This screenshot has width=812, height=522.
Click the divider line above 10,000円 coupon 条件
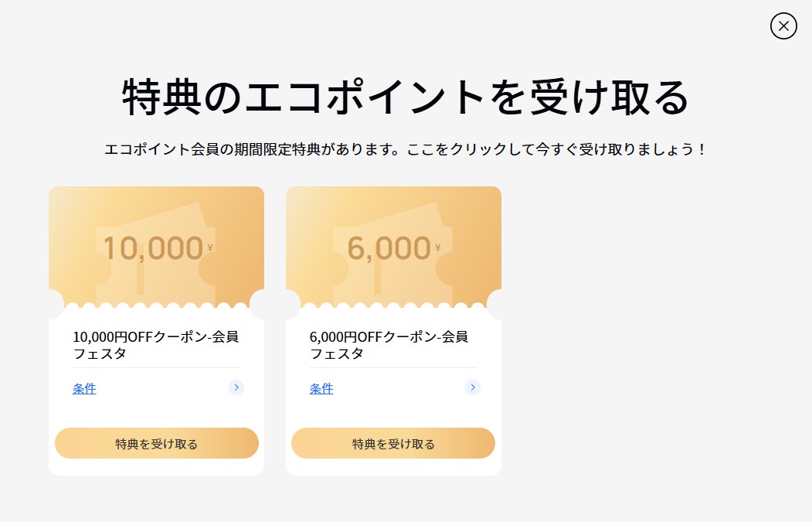coord(156,367)
